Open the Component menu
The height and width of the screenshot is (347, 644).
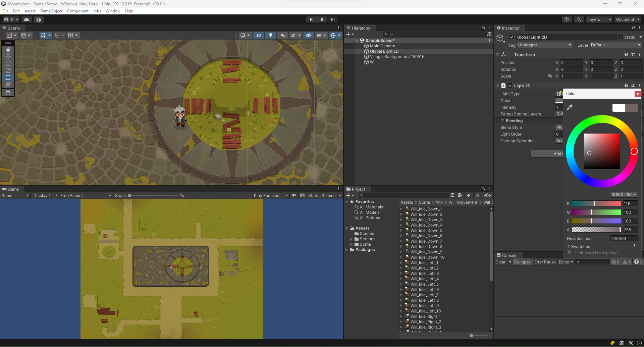(78, 11)
